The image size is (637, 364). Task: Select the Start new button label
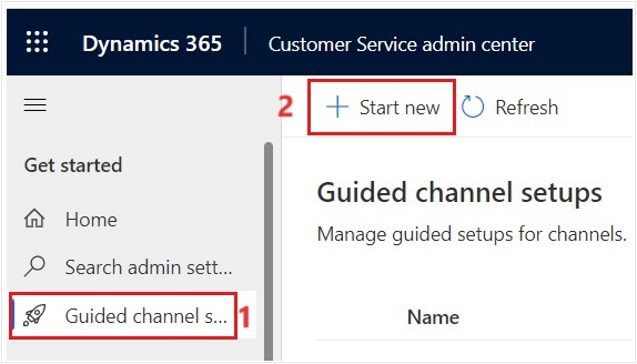click(x=400, y=107)
